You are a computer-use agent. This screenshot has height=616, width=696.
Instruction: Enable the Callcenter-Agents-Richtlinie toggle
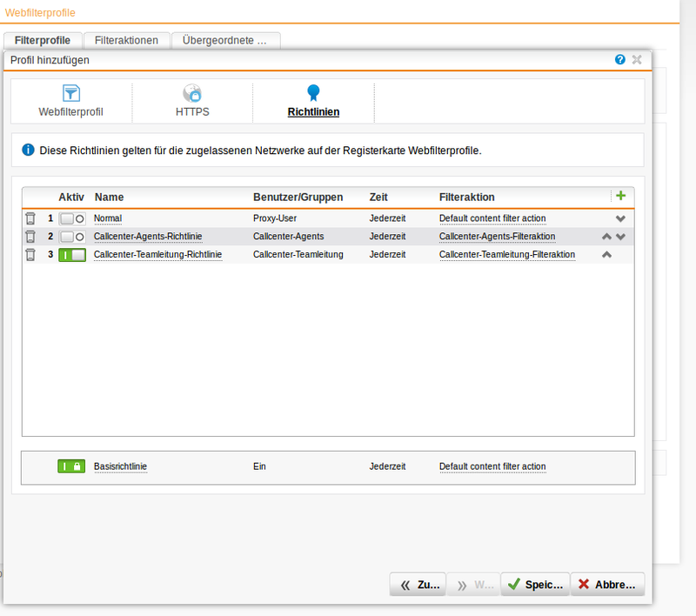71,236
